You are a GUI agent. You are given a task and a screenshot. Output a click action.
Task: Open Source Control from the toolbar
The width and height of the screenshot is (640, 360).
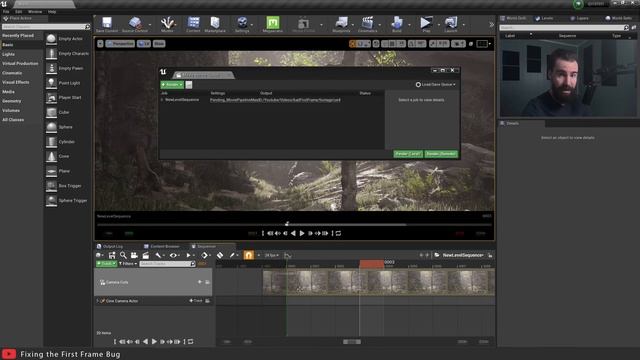tap(135, 24)
